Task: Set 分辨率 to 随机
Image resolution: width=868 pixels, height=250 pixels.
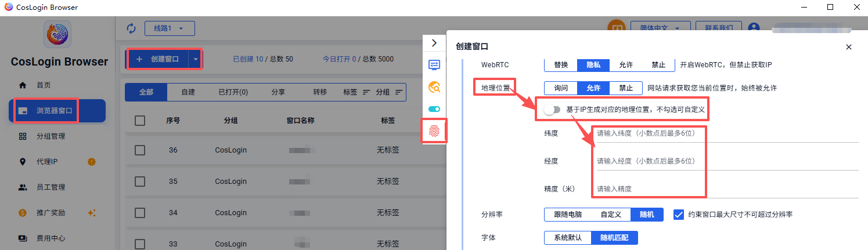Action: click(x=647, y=215)
